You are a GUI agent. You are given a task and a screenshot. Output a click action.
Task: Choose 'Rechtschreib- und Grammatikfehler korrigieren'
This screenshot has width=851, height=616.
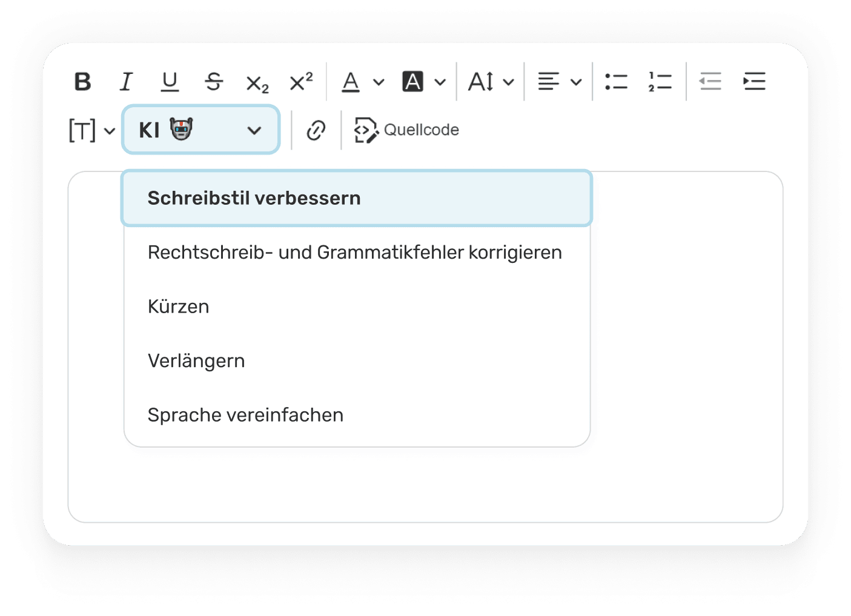[x=355, y=252]
